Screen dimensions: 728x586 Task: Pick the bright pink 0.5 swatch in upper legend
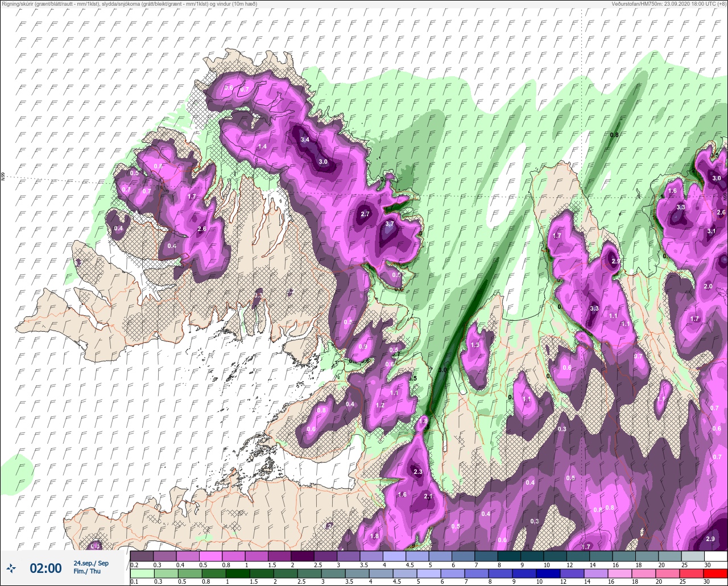210,556
